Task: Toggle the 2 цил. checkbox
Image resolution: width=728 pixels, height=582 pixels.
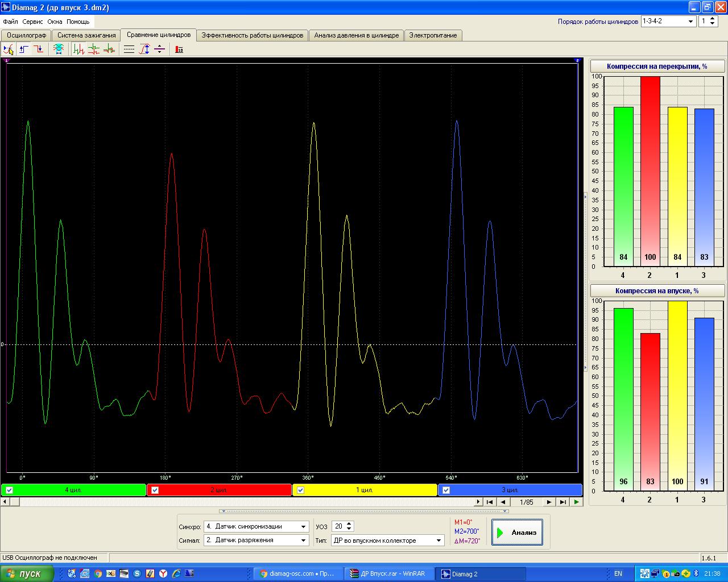Action: click(155, 490)
